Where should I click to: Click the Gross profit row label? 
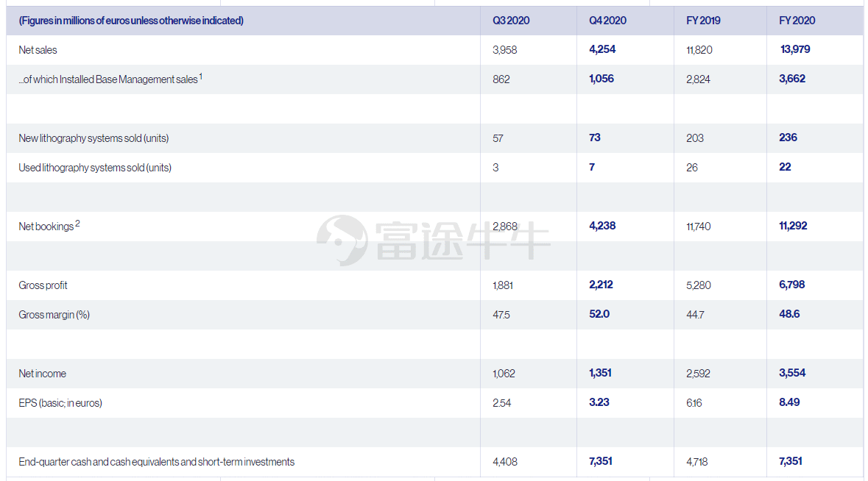(x=43, y=285)
